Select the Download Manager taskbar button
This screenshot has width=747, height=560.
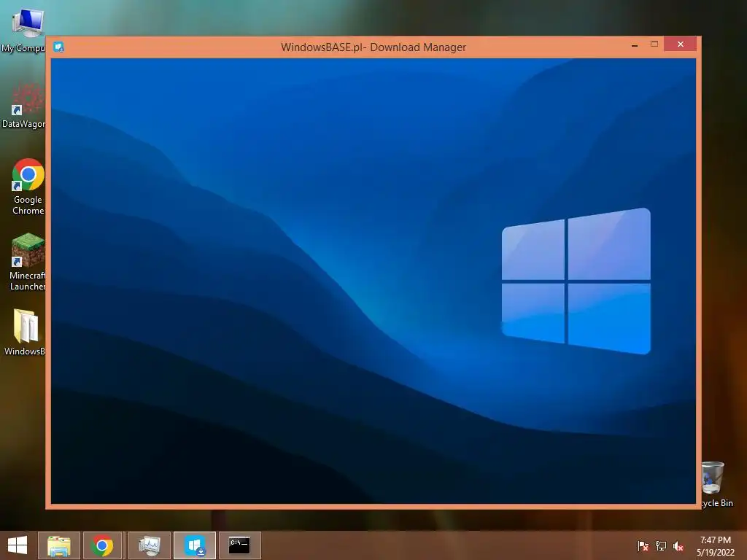click(x=195, y=545)
